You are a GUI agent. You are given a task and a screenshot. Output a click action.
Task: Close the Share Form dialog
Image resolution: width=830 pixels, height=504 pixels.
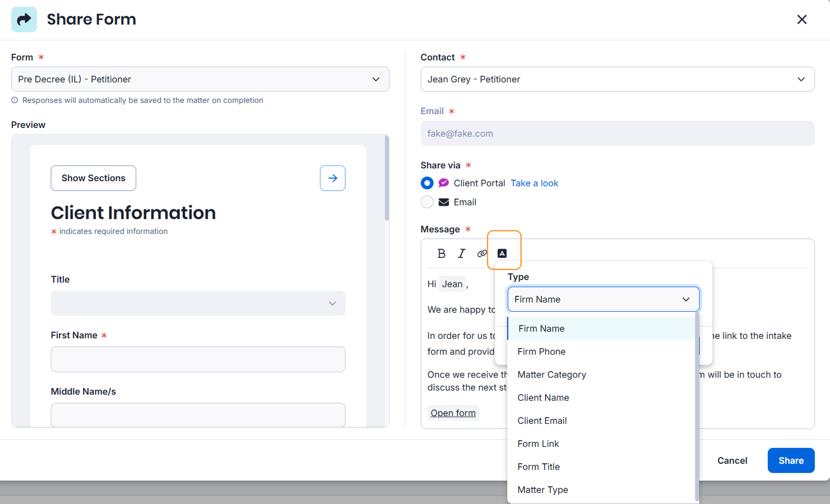click(x=802, y=19)
